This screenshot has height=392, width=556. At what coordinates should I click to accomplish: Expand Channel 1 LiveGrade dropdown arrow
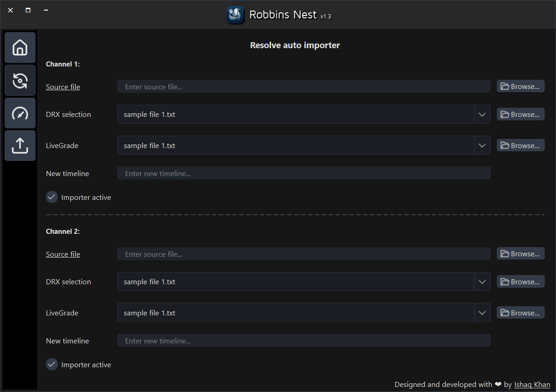(482, 146)
